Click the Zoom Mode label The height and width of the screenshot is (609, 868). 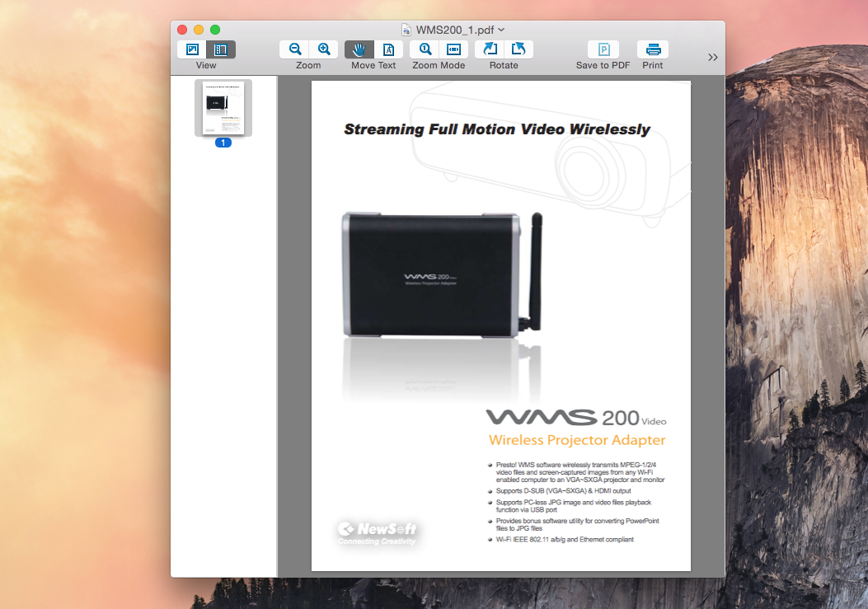point(439,65)
